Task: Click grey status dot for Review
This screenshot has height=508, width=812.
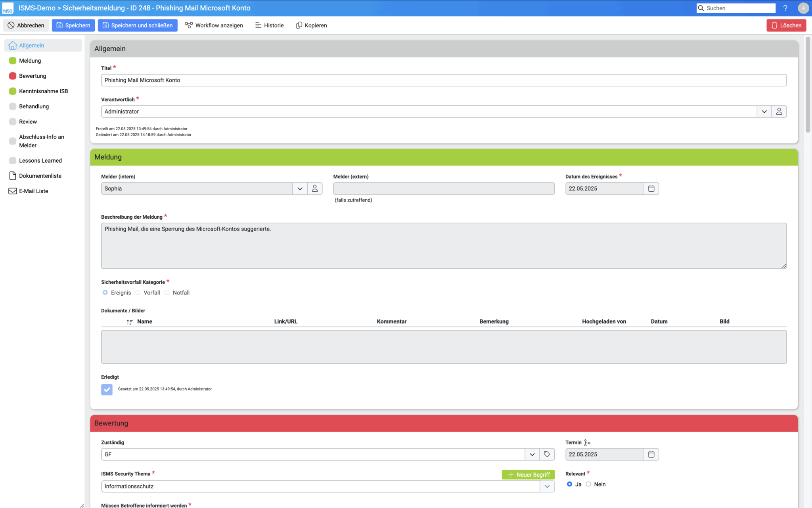Action: point(13,122)
